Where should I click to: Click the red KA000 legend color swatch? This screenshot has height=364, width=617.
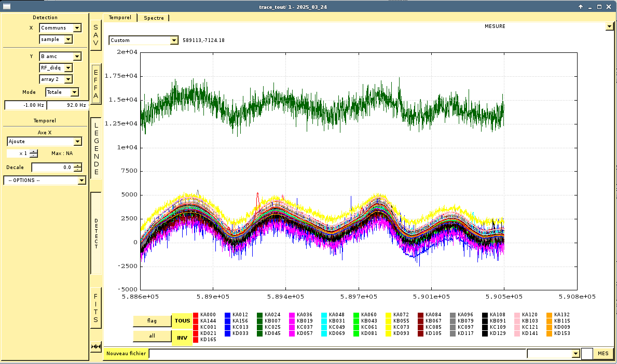click(x=196, y=315)
